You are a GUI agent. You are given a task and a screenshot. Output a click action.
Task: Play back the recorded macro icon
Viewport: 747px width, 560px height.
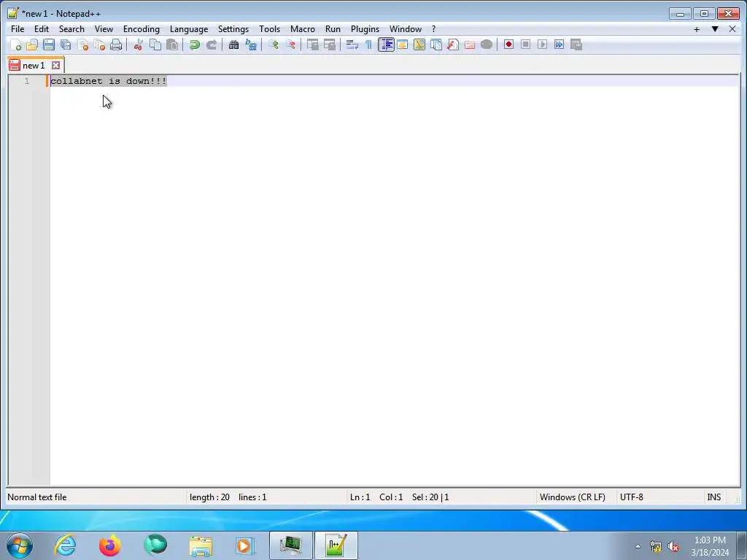point(542,44)
